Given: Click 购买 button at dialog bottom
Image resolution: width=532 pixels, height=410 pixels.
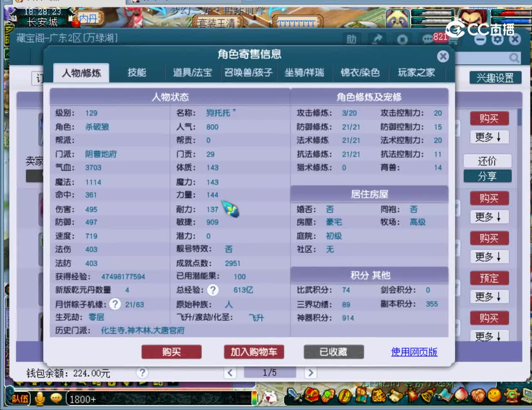Looking at the screenshot, I should coord(171,352).
